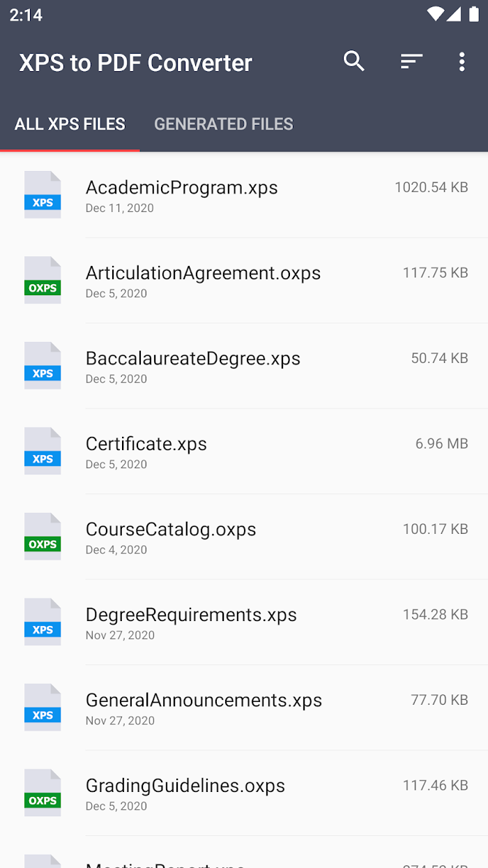The width and height of the screenshot is (488, 868).
Task: Tap the battery icon in status bar
Action: tap(474, 15)
